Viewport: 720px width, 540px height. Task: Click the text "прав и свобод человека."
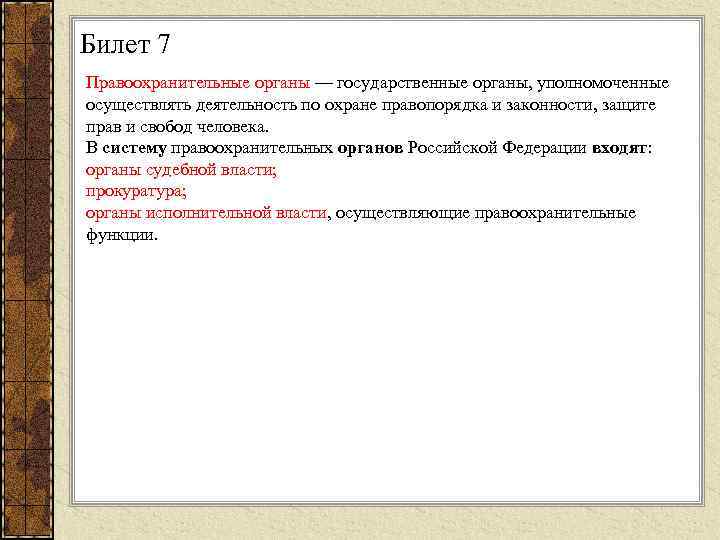point(177,126)
